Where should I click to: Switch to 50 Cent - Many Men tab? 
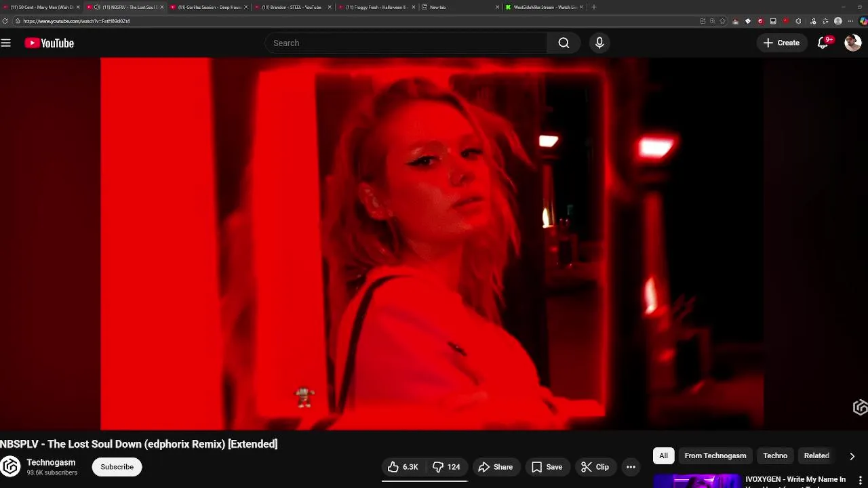[x=41, y=7]
